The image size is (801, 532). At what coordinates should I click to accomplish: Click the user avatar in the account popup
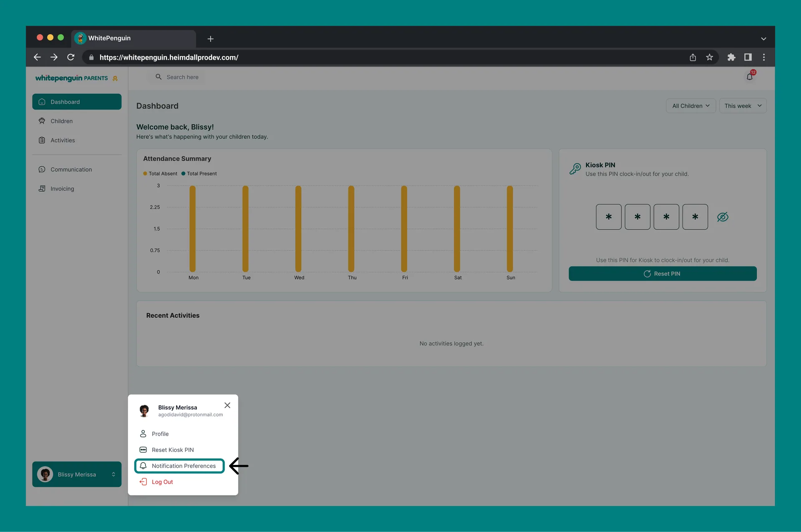[144, 411]
